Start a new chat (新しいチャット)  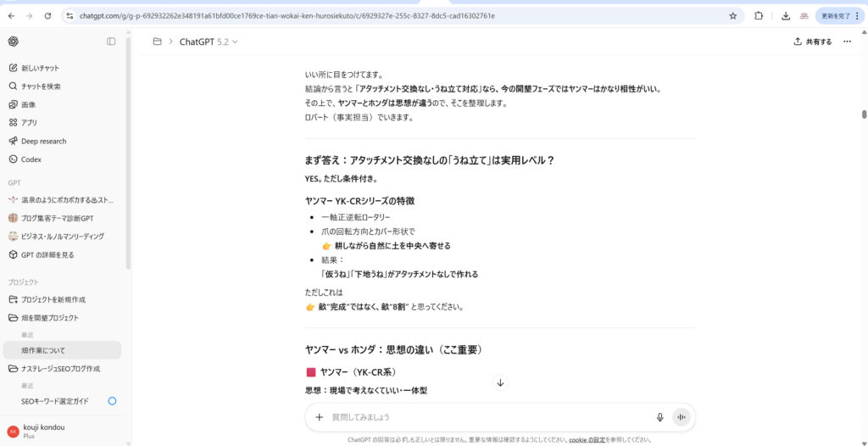click(40, 68)
